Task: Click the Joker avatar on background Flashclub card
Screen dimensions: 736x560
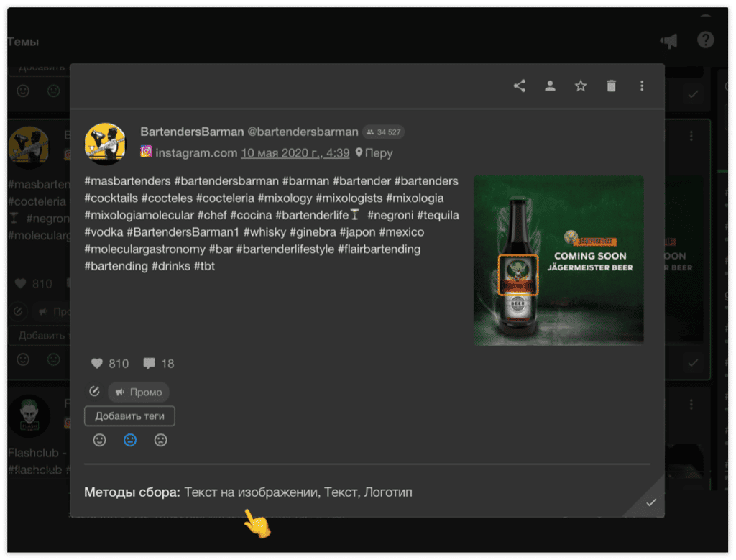Action: (29, 416)
